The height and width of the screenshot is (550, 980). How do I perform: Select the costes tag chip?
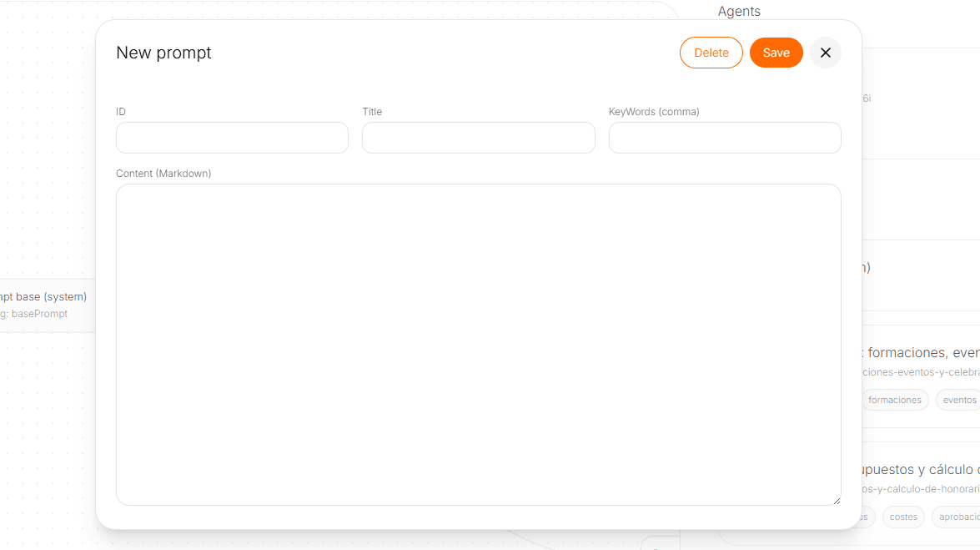click(902, 517)
